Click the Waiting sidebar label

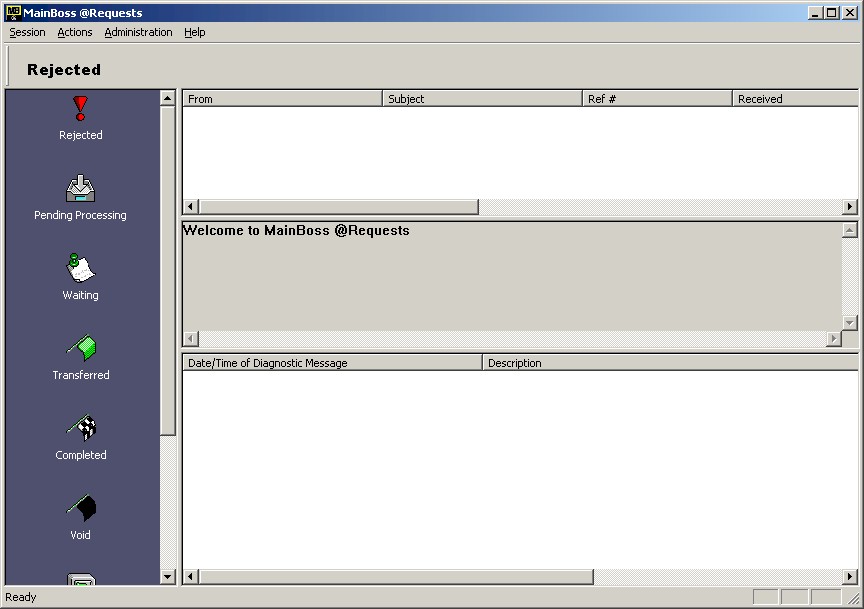pos(80,295)
